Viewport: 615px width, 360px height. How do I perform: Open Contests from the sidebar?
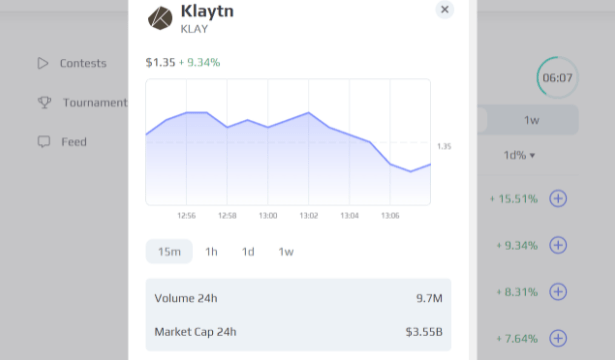(83, 63)
